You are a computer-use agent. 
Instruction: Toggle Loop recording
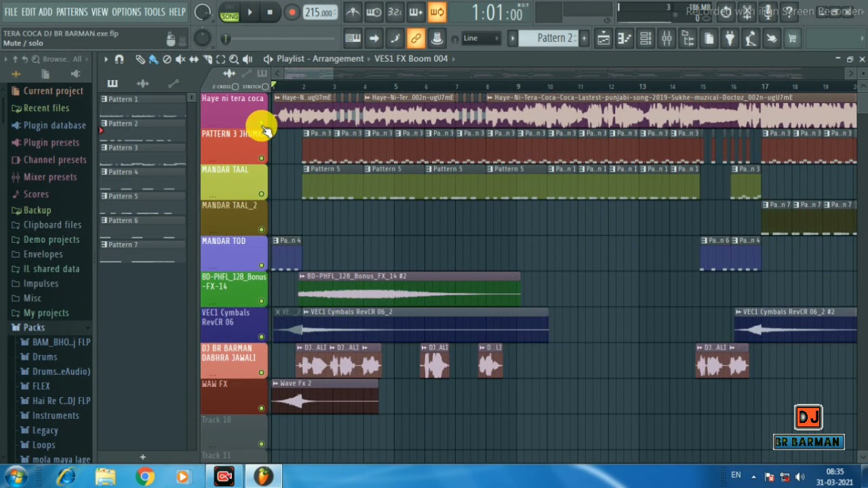437,12
